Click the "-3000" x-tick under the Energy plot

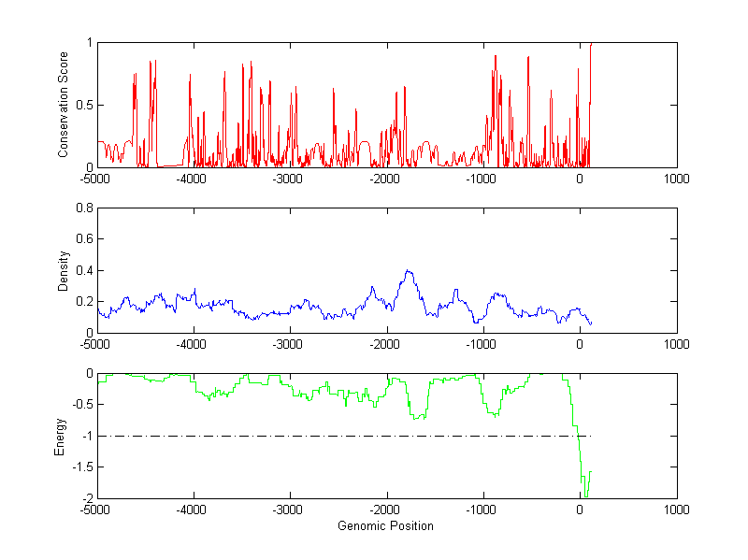coord(289,510)
